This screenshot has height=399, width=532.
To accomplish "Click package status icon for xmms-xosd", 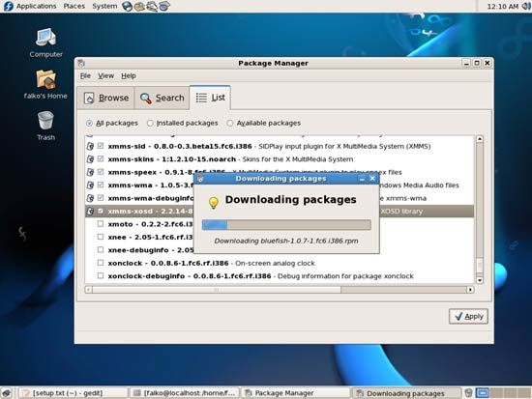I will pyautogui.click(x=90, y=211).
